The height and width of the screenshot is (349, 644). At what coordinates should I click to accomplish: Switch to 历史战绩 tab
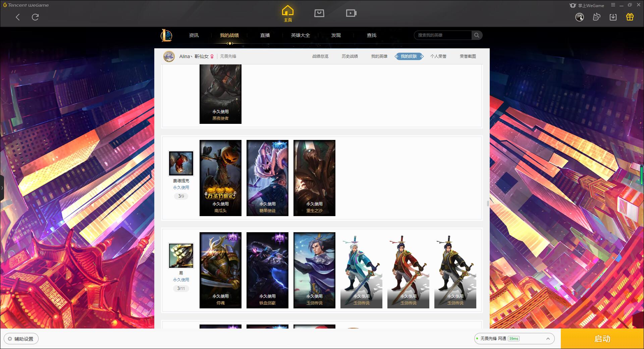(x=350, y=56)
